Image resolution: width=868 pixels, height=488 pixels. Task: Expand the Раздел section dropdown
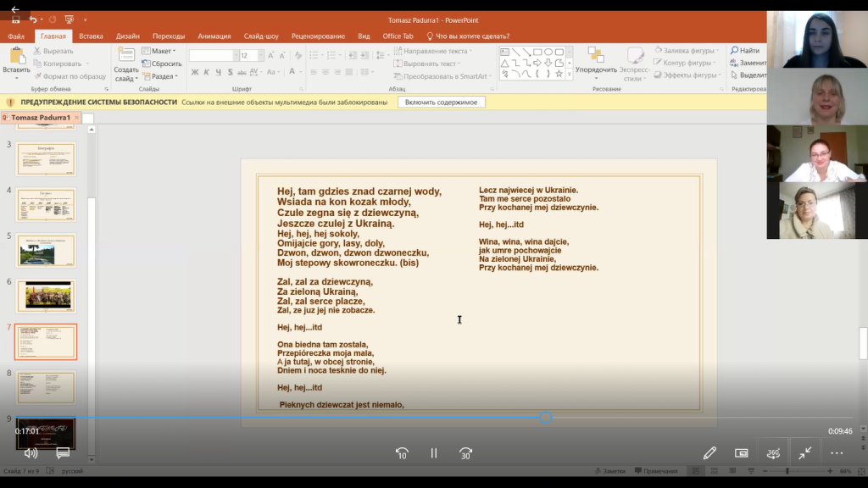coord(160,76)
